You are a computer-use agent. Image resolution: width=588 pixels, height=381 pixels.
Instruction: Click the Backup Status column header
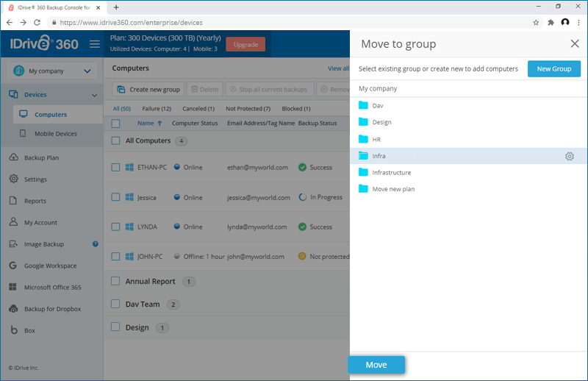318,123
